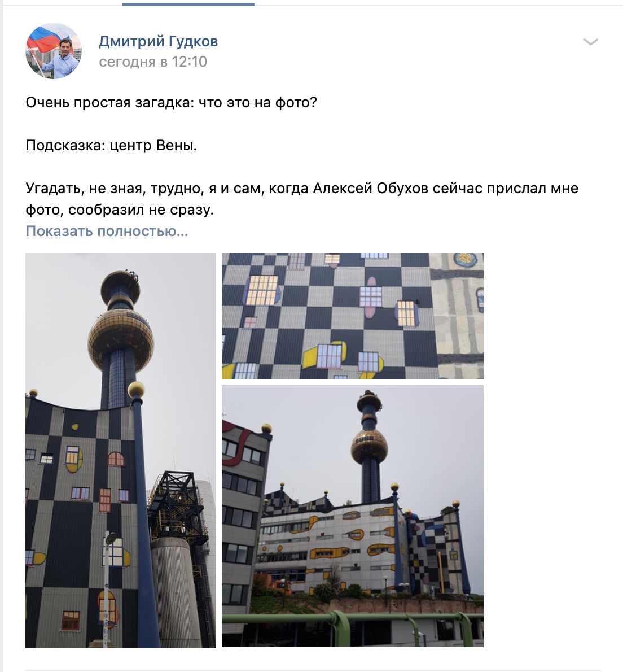Open the post options chevron menu
The image size is (623, 672).
[x=590, y=42]
